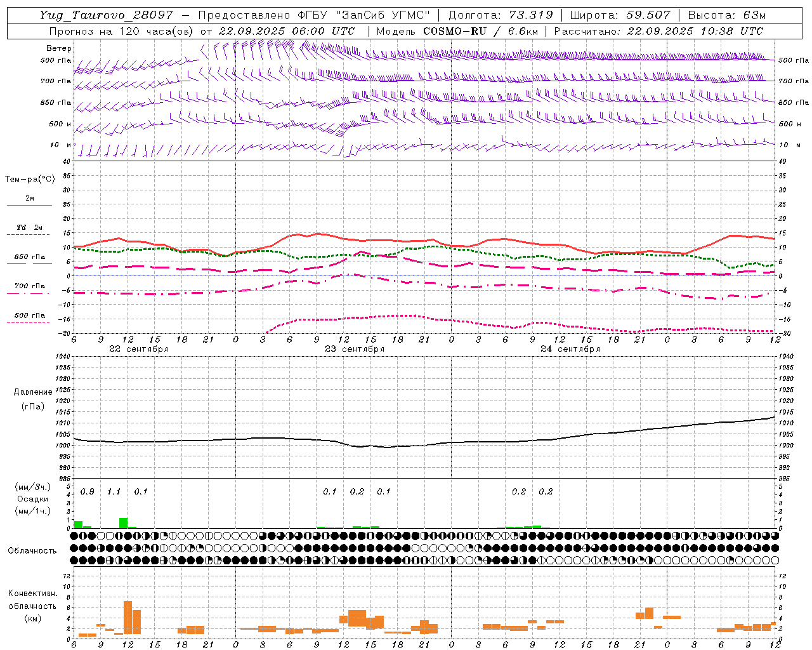Click the Широта: 59.507 header value

(620, 15)
